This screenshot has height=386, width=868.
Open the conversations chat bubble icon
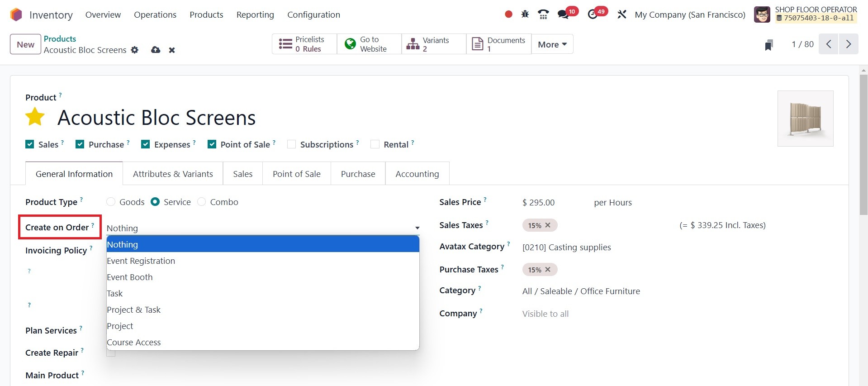pyautogui.click(x=563, y=14)
